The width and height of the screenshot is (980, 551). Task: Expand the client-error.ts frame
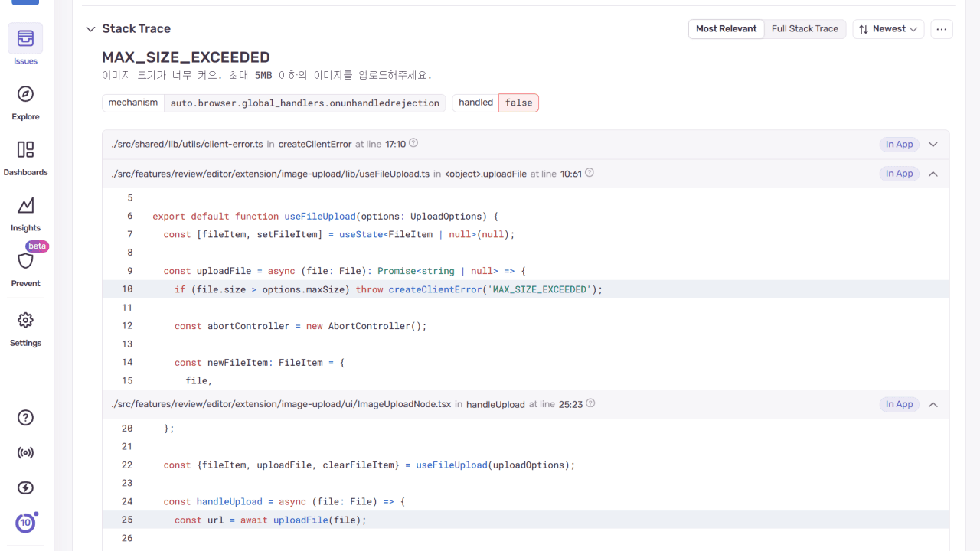tap(933, 144)
